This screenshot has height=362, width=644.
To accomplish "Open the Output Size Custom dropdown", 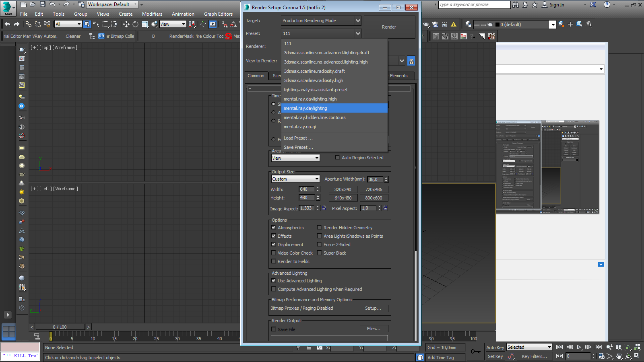I will pos(295,179).
